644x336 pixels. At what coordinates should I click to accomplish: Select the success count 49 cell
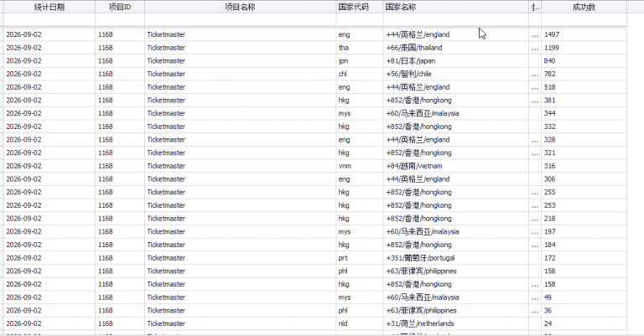click(584, 297)
